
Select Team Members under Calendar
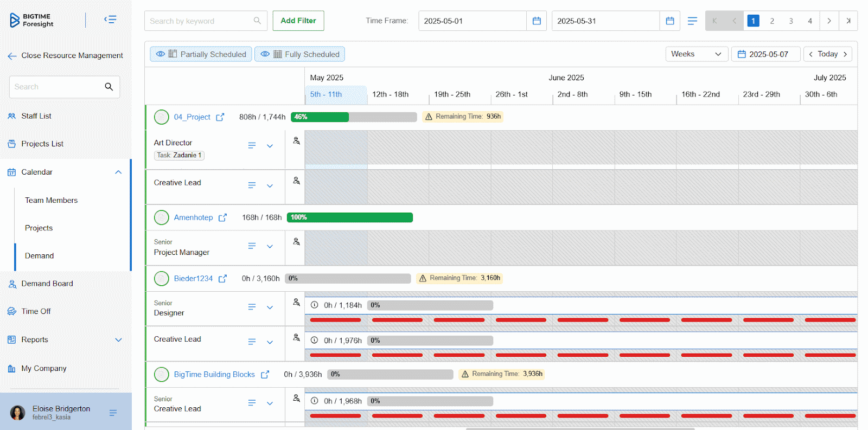coord(51,200)
